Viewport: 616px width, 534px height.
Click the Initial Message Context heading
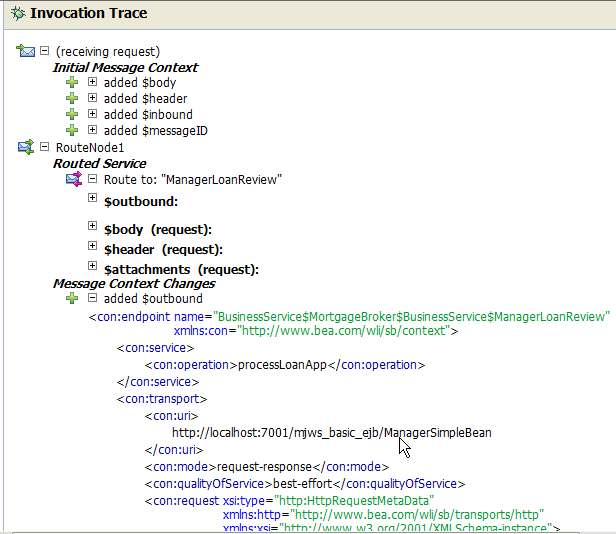pos(125,68)
